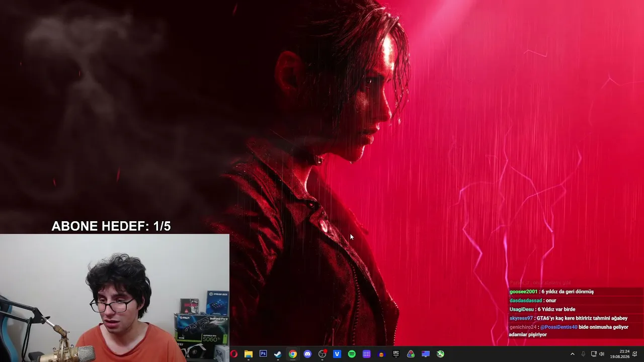The width and height of the screenshot is (644, 362).
Task: Switch to the Google Chrome window
Action: [293, 354]
